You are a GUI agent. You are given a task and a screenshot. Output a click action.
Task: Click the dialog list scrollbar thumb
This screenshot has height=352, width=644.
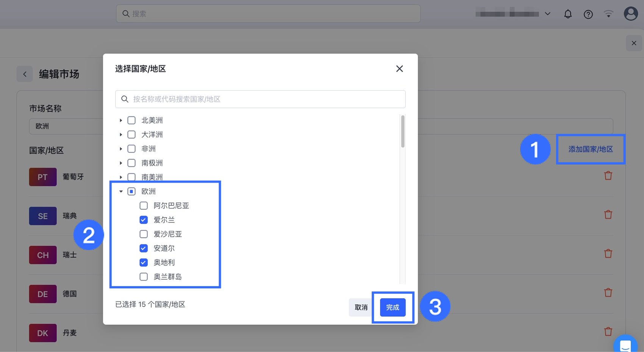click(x=403, y=131)
